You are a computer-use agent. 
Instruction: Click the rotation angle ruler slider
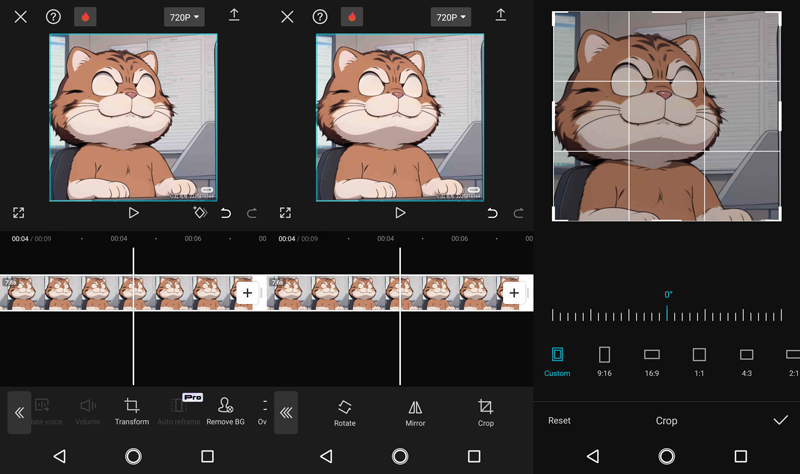(x=667, y=315)
